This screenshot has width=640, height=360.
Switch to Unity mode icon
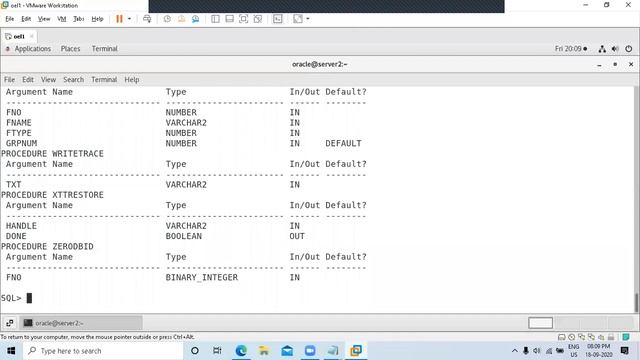coord(258,19)
